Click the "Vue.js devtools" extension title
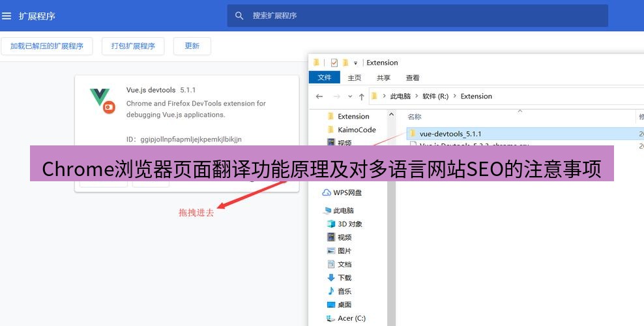 click(x=151, y=90)
